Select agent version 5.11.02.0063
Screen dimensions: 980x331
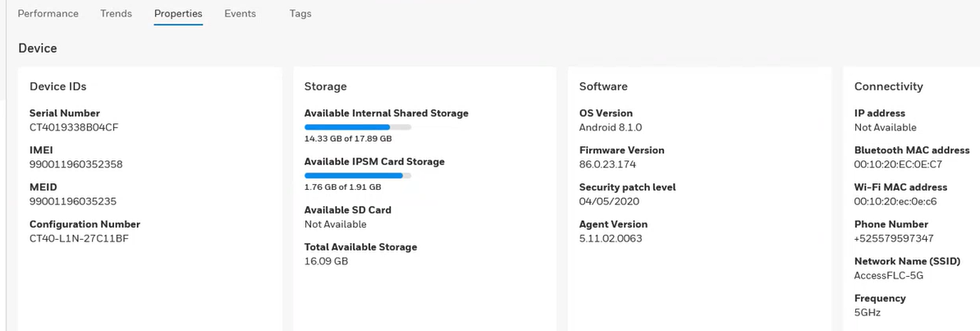click(x=611, y=238)
